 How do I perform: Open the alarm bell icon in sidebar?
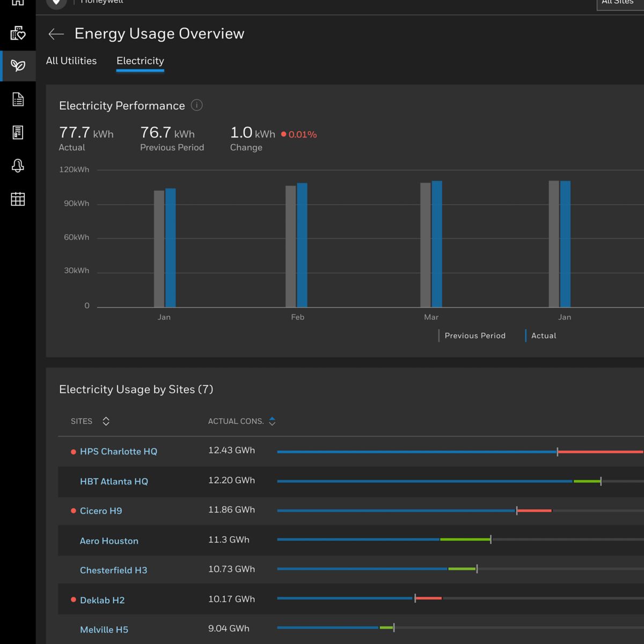[18, 166]
